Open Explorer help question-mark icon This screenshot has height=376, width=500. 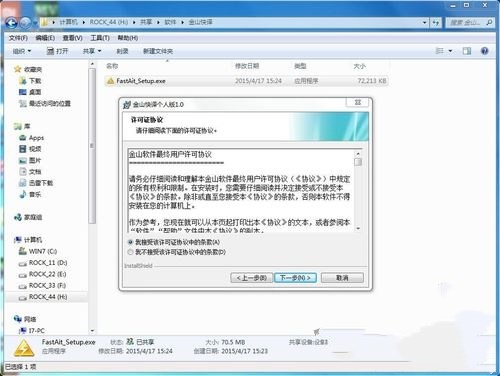coord(485,51)
